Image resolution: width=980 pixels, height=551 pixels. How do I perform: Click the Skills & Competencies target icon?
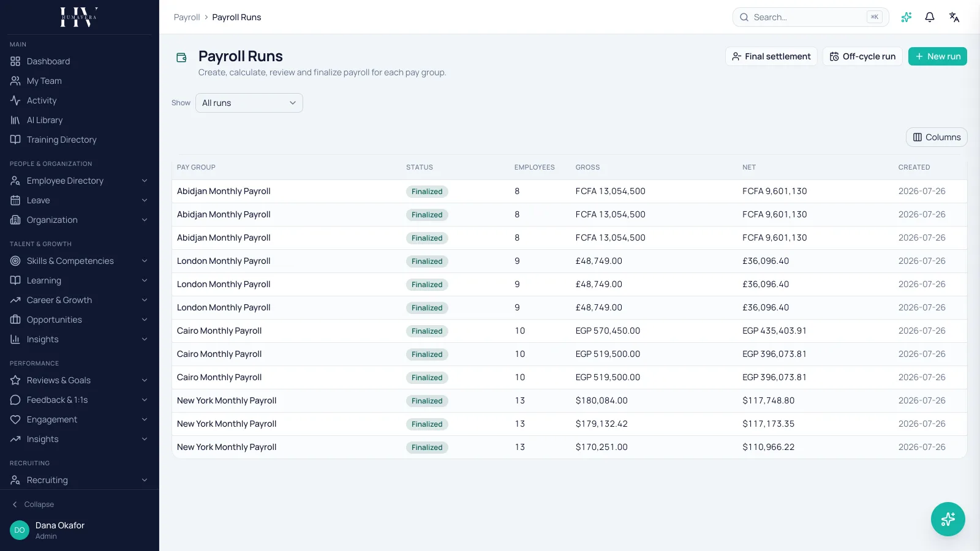click(x=15, y=261)
